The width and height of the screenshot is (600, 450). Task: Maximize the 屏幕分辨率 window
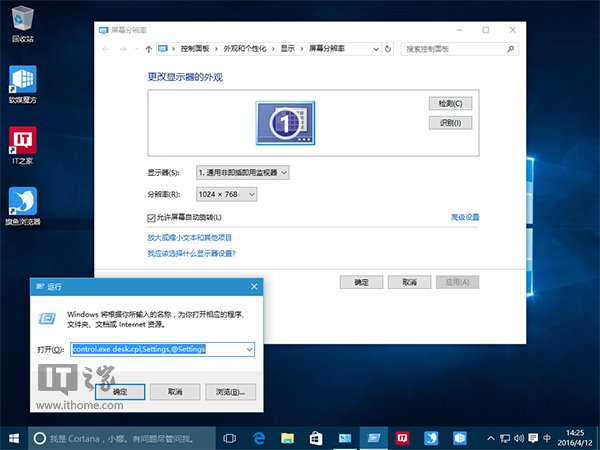(486, 30)
